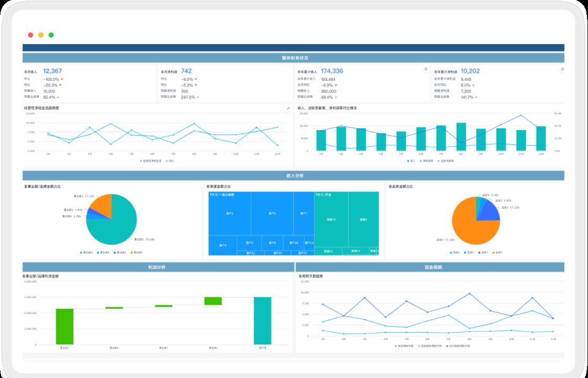Screen dimensions: 588x378
Task: Click the green up arrow next to 141.7%
Action: (x=473, y=97)
